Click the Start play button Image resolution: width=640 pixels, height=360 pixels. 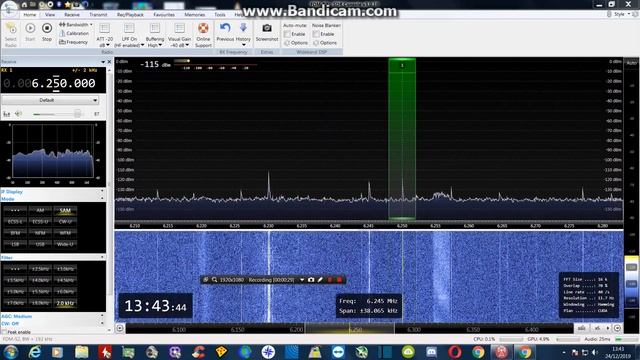click(30, 32)
